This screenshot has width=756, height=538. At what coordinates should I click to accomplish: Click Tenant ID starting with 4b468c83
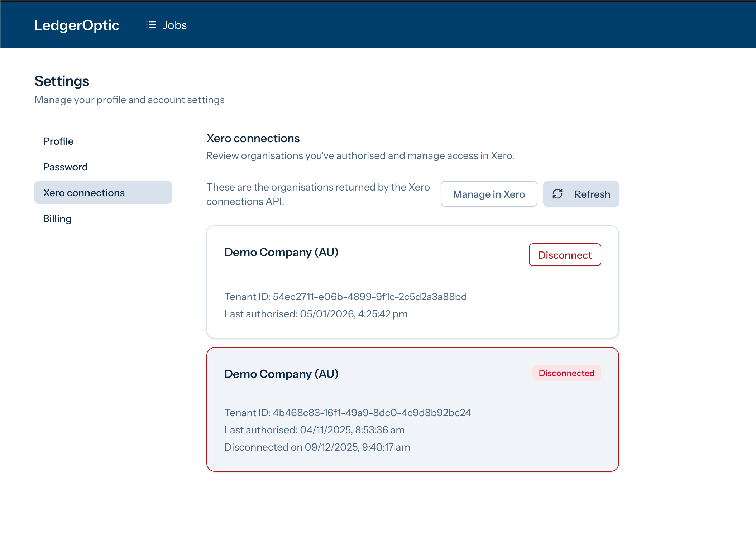point(347,413)
